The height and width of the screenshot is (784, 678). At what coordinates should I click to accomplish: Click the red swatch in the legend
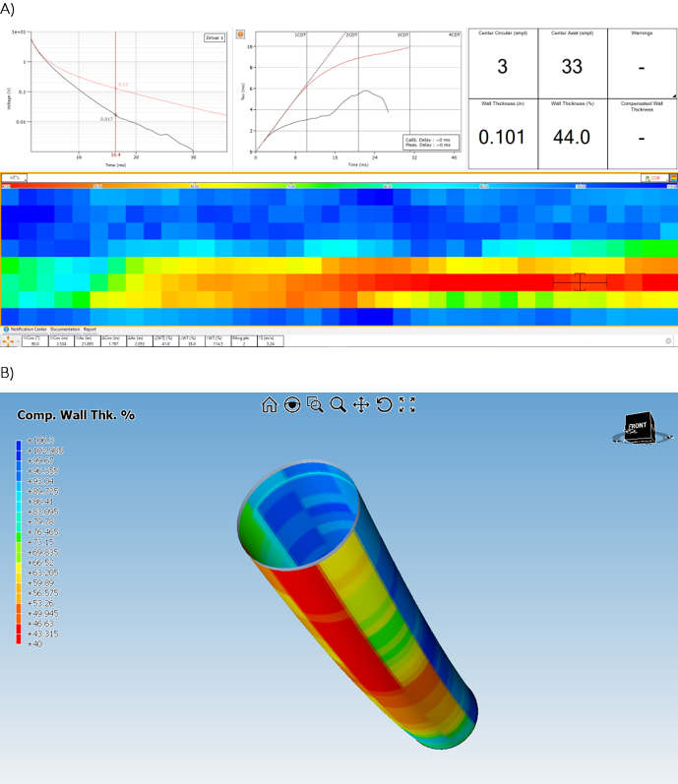coord(21,638)
